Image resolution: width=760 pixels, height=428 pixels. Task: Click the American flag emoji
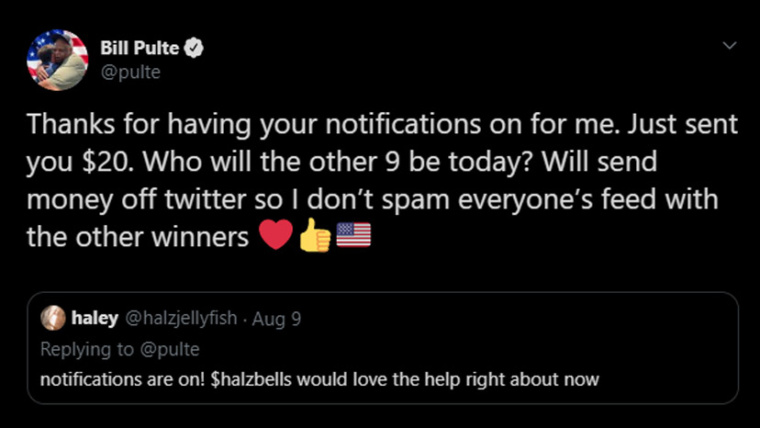[354, 236]
